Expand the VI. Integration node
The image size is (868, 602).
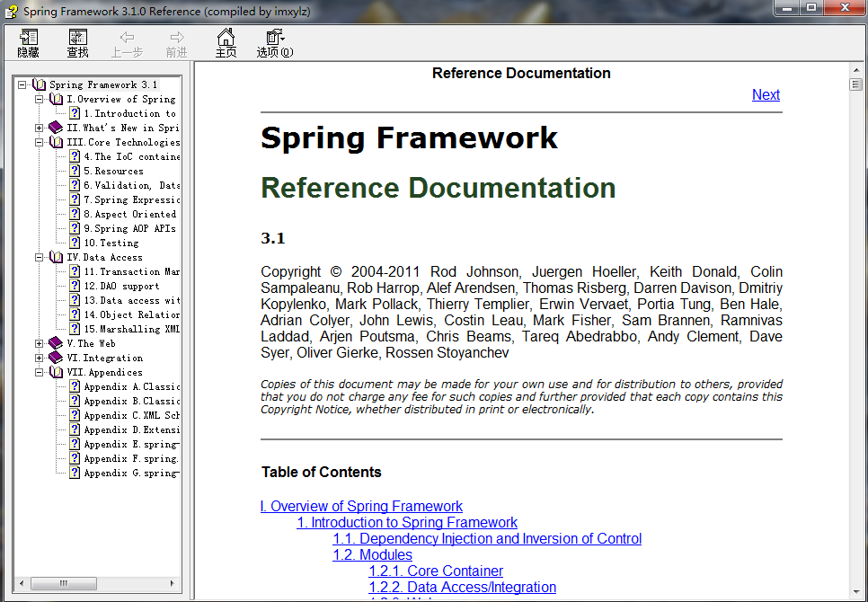[x=40, y=358]
